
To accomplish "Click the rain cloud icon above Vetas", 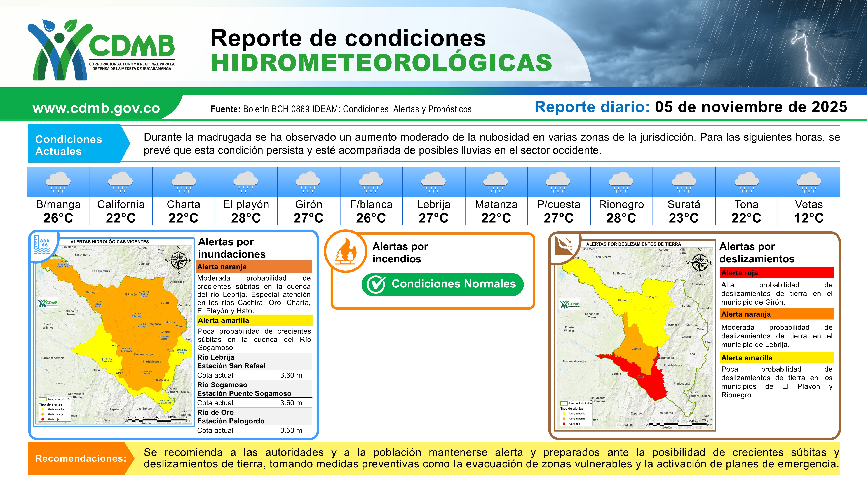I will tap(809, 182).
